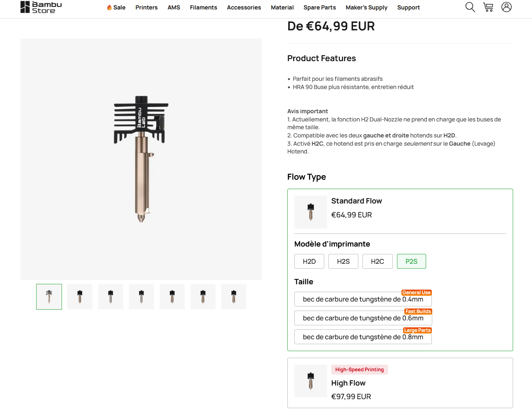Select the Standard Flow hotend image

pos(311,212)
